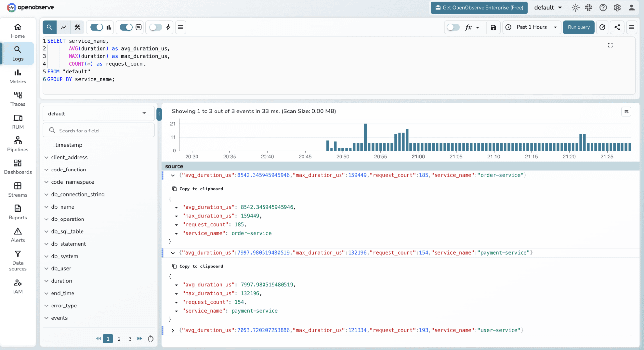Viewport: 644px width, 350px height.
Task: Disable the SQL mode toggle
Action: tap(126, 27)
